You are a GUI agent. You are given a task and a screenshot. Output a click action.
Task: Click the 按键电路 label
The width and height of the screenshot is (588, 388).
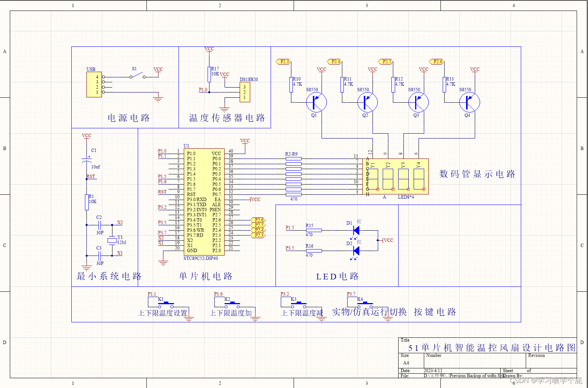[x=435, y=312]
